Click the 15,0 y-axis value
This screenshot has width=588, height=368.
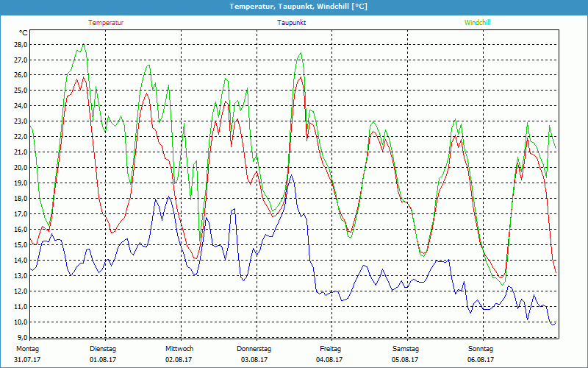[x=21, y=244]
